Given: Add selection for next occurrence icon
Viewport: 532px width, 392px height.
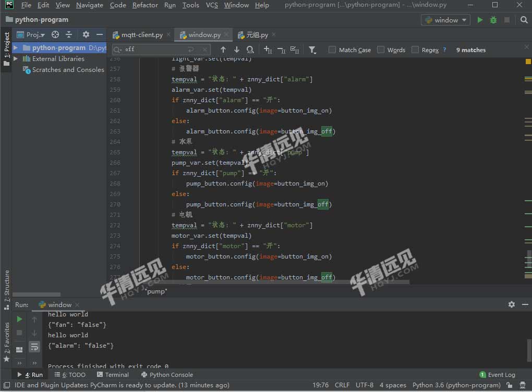Looking at the screenshot, I should click(x=268, y=50).
